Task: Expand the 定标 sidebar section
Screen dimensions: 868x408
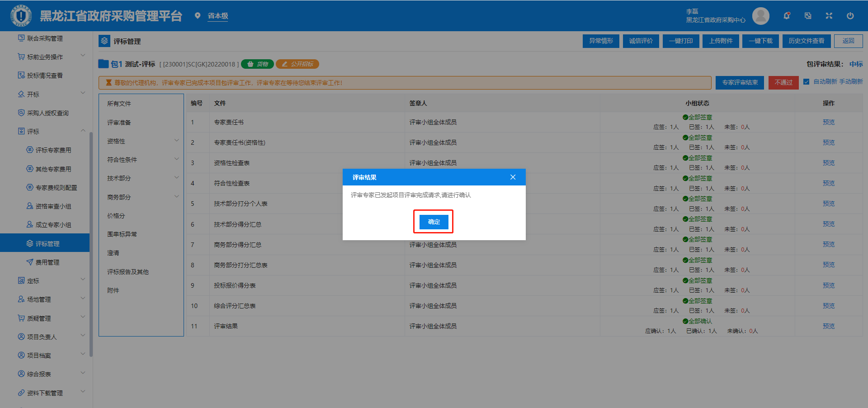Action: (83, 280)
